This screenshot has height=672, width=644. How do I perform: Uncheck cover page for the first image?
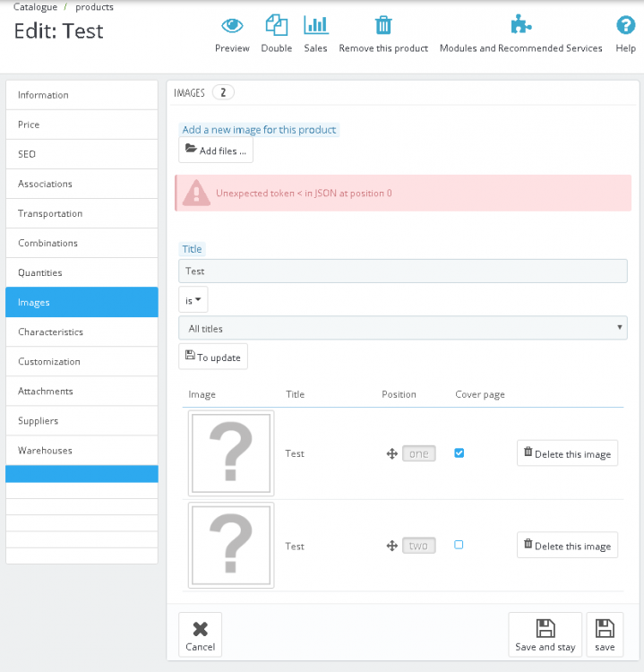click(459, 453)
